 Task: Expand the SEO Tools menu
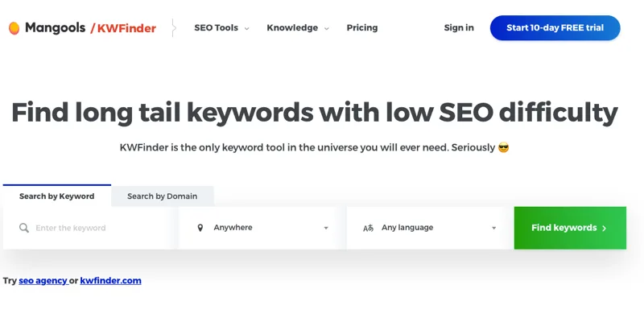pos(221,27)
